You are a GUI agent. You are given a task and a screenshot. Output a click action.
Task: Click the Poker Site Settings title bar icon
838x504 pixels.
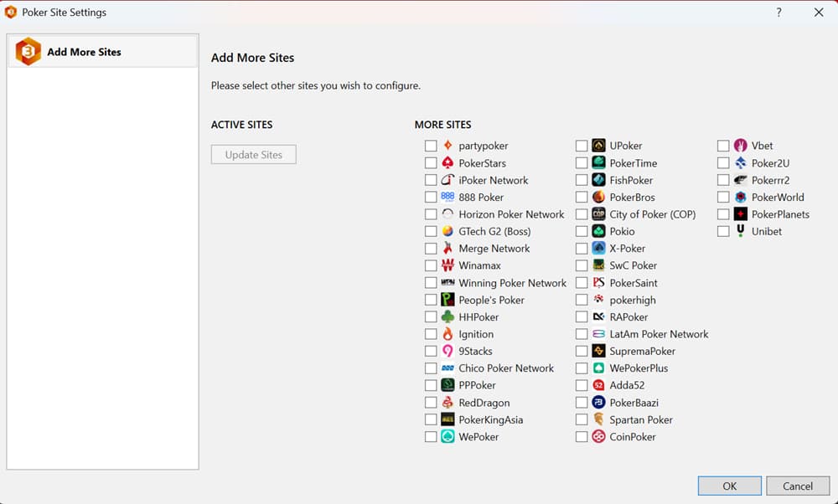point(12,12)
